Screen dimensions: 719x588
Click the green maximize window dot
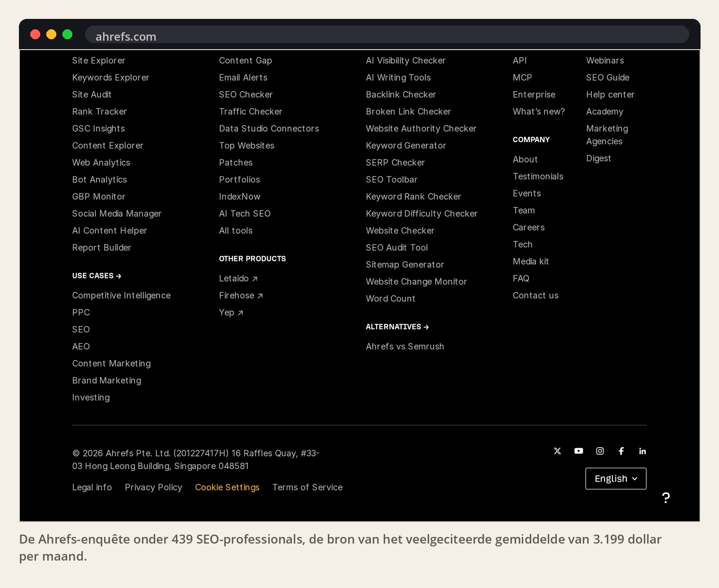(x=68, y=35)
